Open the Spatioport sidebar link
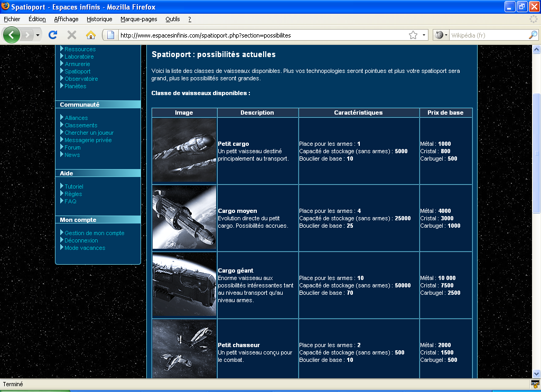541x392 pixels. [x=78, y=71]
